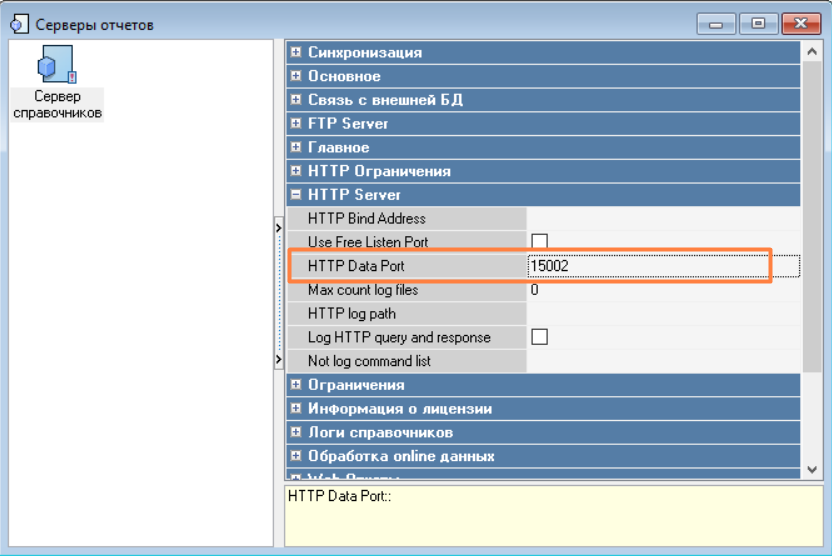Click the HTTP log path value field
Viewport: 832px width, 556px height.
coord(662,313)
